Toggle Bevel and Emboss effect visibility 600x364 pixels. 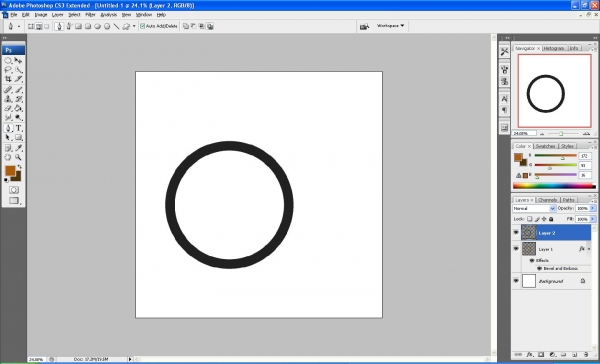539,269
